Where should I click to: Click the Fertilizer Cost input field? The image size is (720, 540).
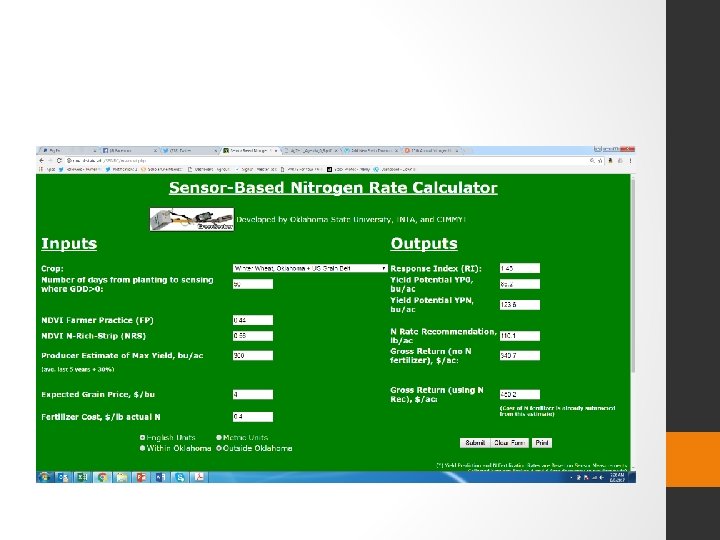point(253,417)
